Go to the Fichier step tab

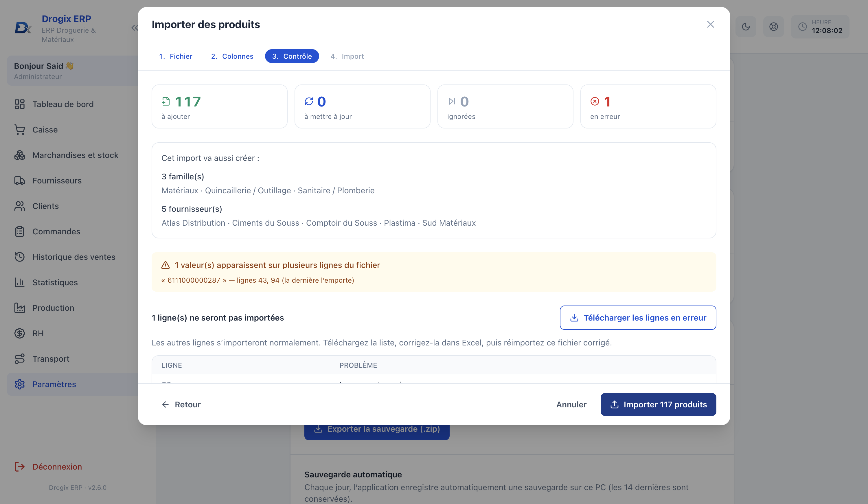pos(176,56)
